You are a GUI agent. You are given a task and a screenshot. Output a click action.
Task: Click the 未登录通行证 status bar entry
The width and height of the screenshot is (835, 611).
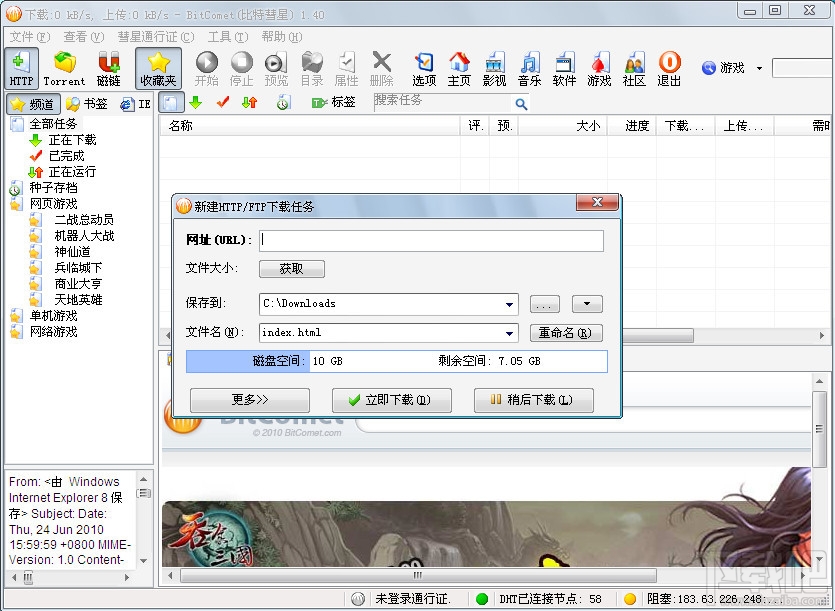413,599
